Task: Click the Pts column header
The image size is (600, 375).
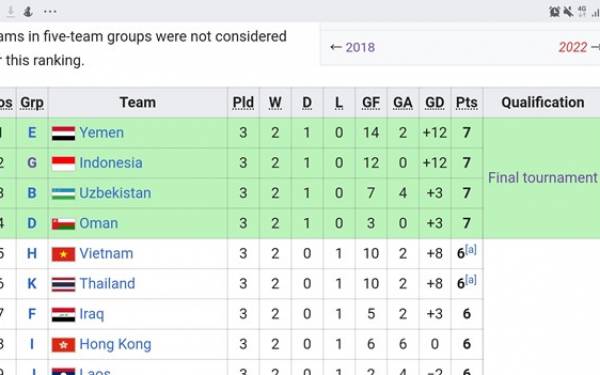Action: (x=466, y=103)
